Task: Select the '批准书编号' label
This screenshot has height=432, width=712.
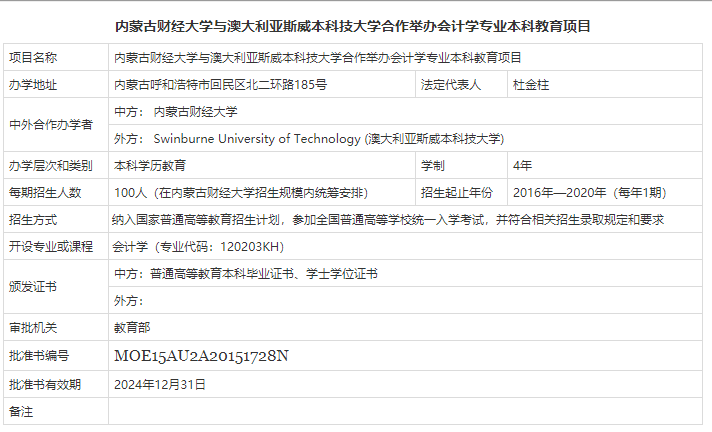Action: coord(39,356)
